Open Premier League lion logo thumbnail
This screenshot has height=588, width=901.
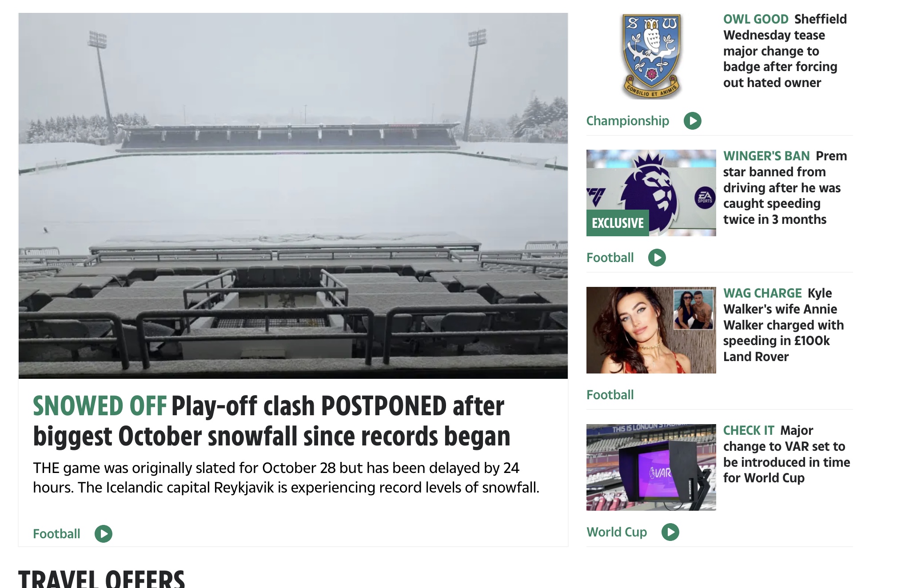click(651, 193)
